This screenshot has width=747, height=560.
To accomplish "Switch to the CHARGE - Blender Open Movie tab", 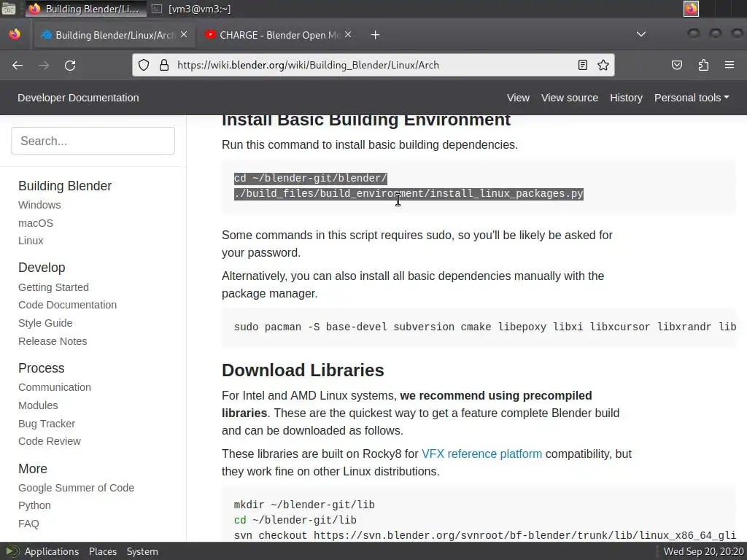I will click(278, 35).
